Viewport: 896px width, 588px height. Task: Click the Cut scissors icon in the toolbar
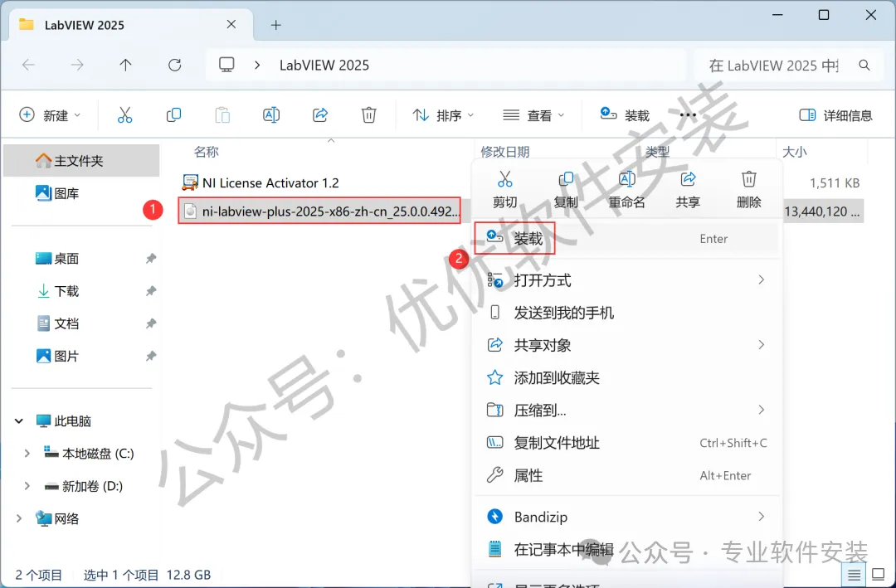tap(124, 115)
